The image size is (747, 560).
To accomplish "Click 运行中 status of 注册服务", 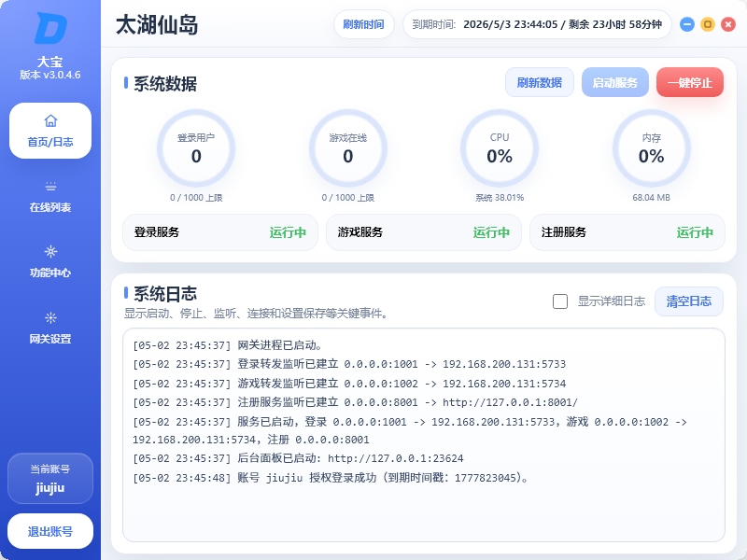I will tap(695, 232).
